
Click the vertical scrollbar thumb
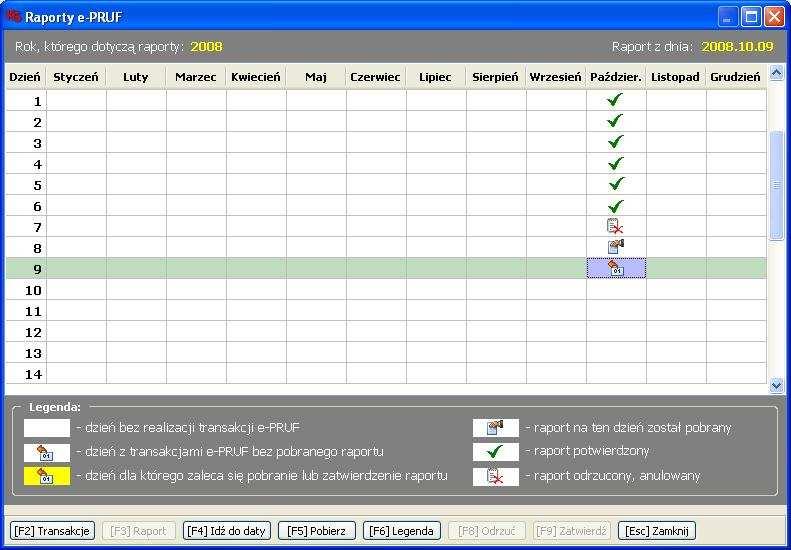[x=776, y=185]
